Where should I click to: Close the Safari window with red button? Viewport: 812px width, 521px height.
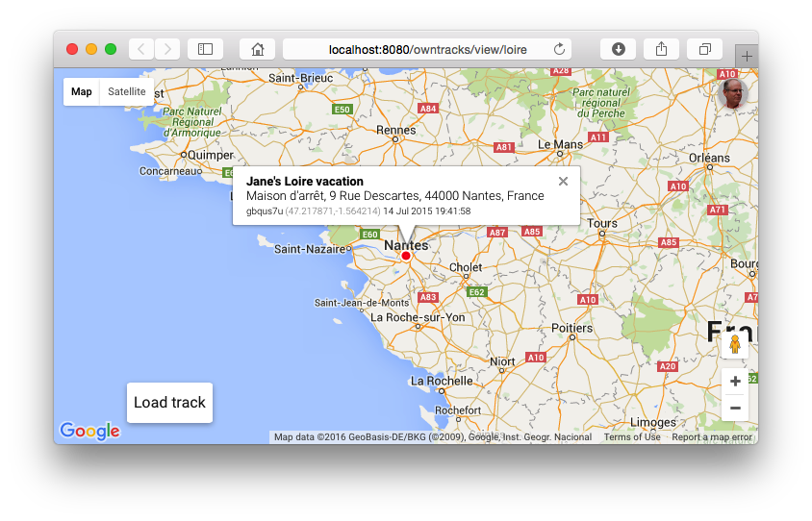click(x=72, y=49)
